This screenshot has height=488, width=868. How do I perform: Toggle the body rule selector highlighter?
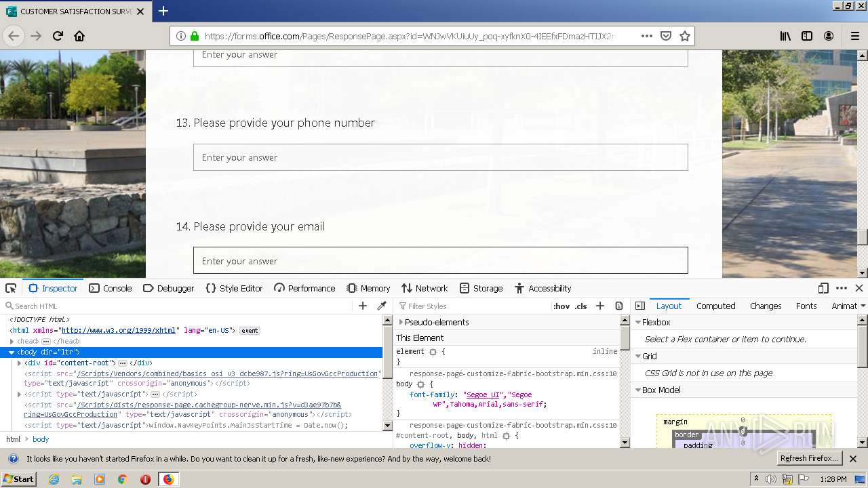click(420, 384)
